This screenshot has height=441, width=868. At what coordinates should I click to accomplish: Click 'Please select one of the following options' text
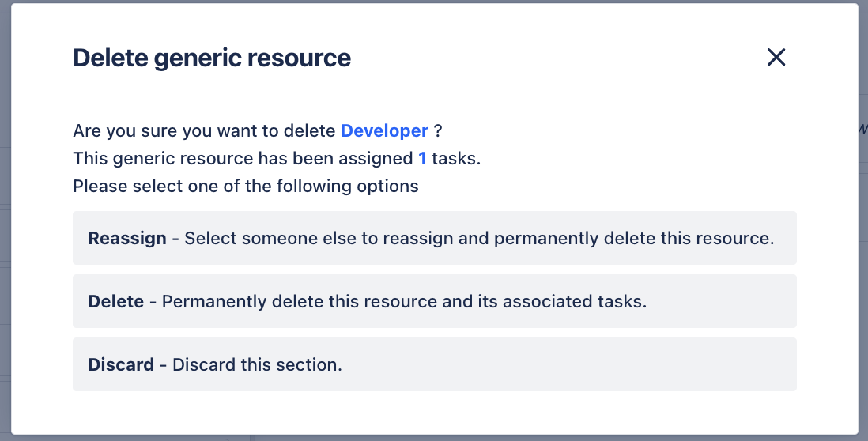246,186
